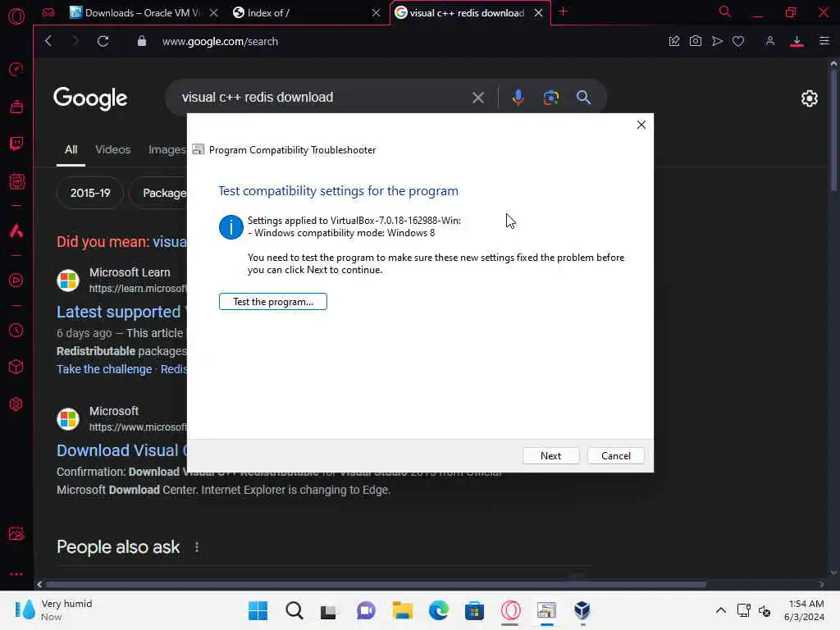840x630 pixels.
Task: Click the heart bookmark icon
Action: (x=738, y=41)
